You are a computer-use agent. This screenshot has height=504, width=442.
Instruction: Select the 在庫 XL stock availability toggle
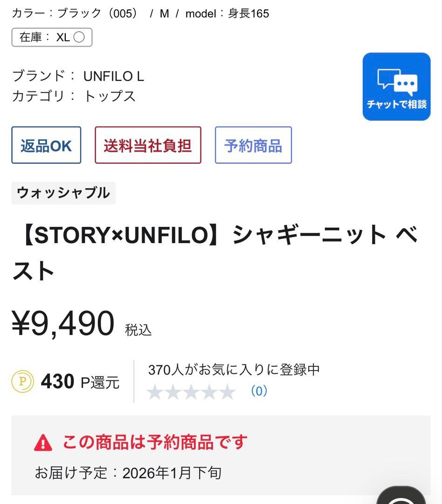51,37
